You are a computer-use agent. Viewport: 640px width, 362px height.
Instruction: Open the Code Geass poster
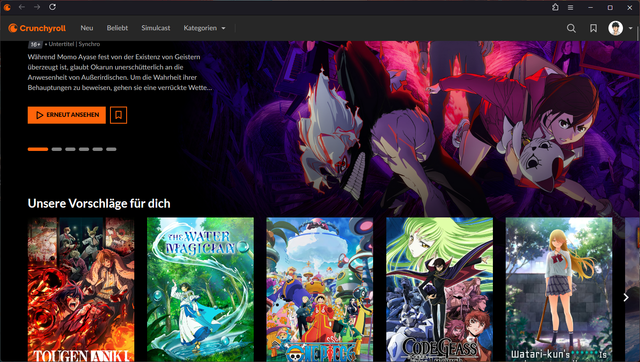tap(440, 290)
